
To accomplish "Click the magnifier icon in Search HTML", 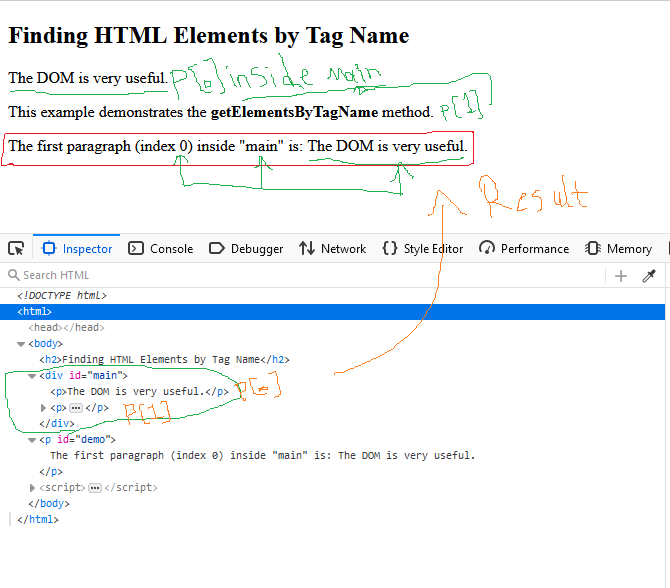I will pos(14,275).
